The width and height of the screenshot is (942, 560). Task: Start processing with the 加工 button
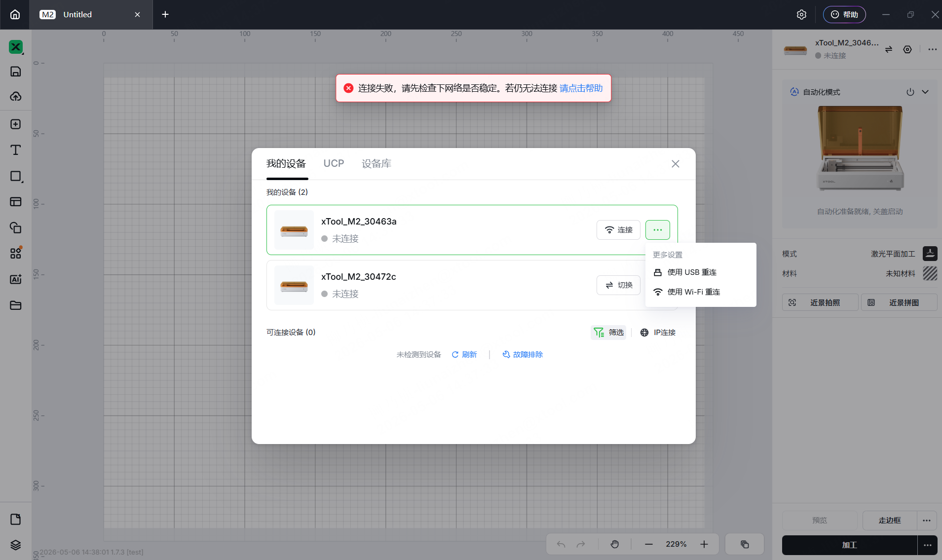click(x=849, y=545)
